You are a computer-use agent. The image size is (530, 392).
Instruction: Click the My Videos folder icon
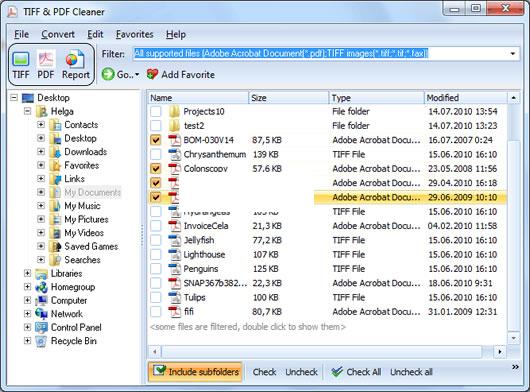(55, 233)
